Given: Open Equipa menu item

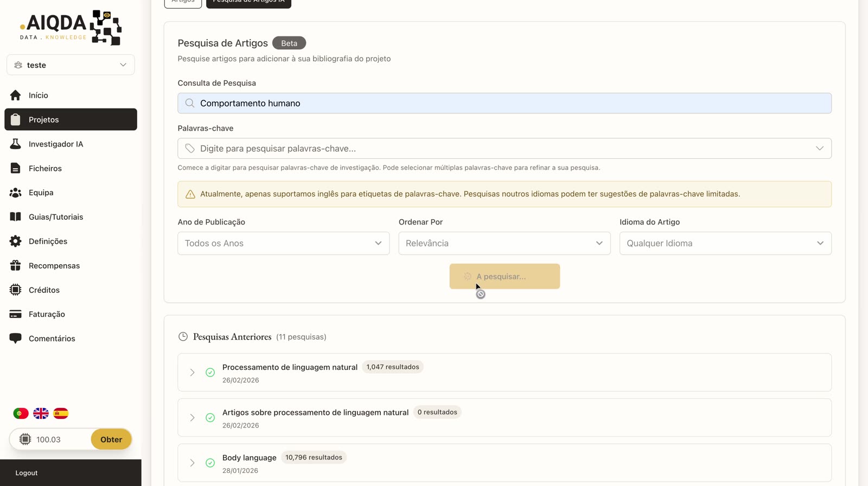Looking at the screenshot, I should click(71, 193).
